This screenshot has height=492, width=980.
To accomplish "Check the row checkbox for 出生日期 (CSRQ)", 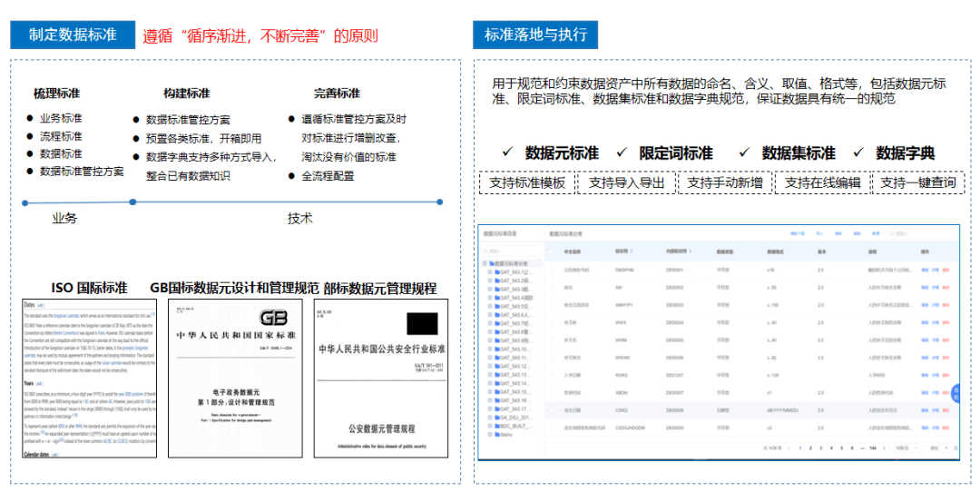I will (553, 409).
